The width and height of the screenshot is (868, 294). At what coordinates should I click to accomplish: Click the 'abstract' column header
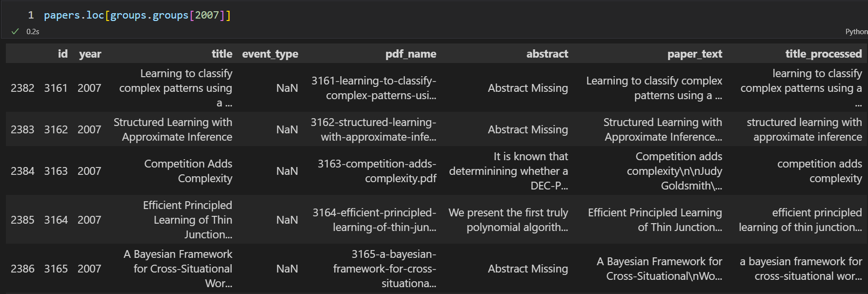click(547, 54)
